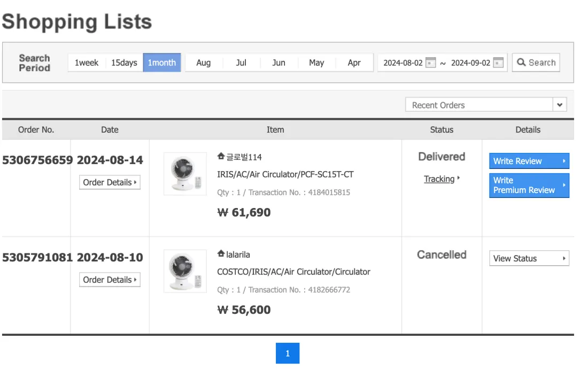This screenshot has height=370, width=588.
Task: Select the 1week search period
Action: click(x=87, y=63)
